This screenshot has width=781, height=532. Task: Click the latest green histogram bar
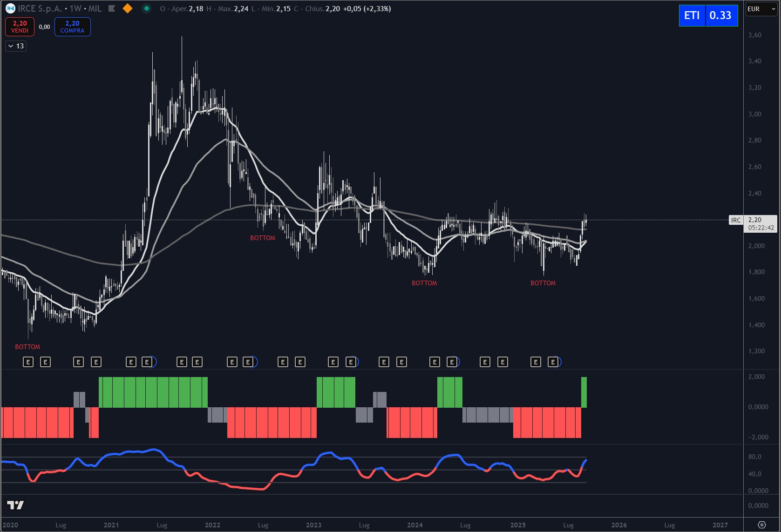(584, 392)
